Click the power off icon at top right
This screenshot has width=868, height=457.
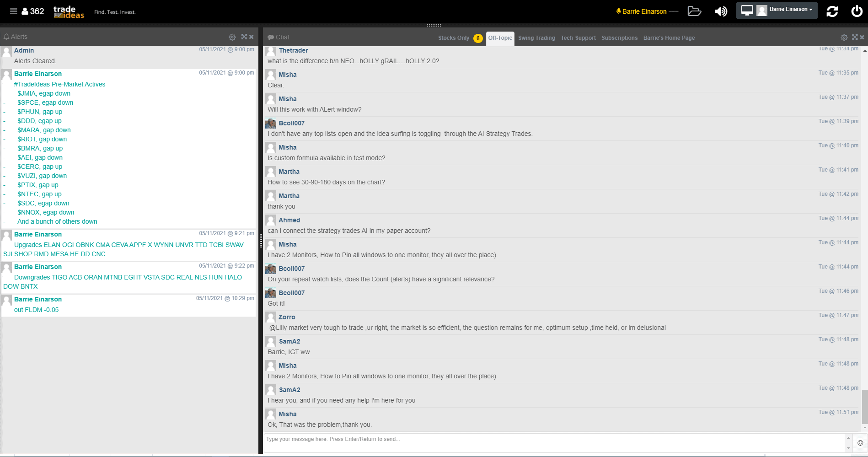tap(857, 11)
